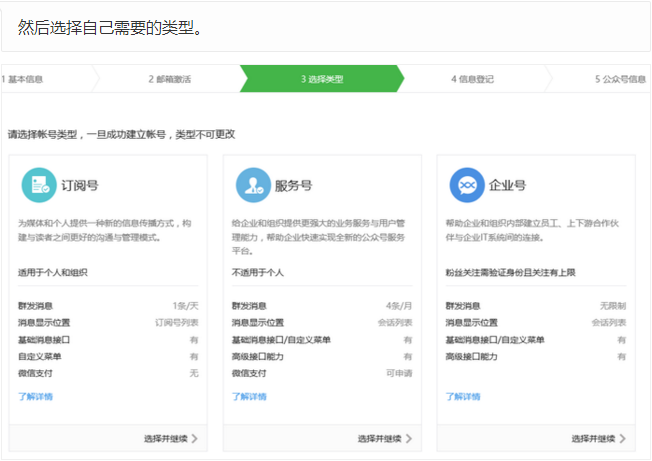Click 自定义菜单 row in 订阅号 card
652x461 pixels.
pos(108,357)
